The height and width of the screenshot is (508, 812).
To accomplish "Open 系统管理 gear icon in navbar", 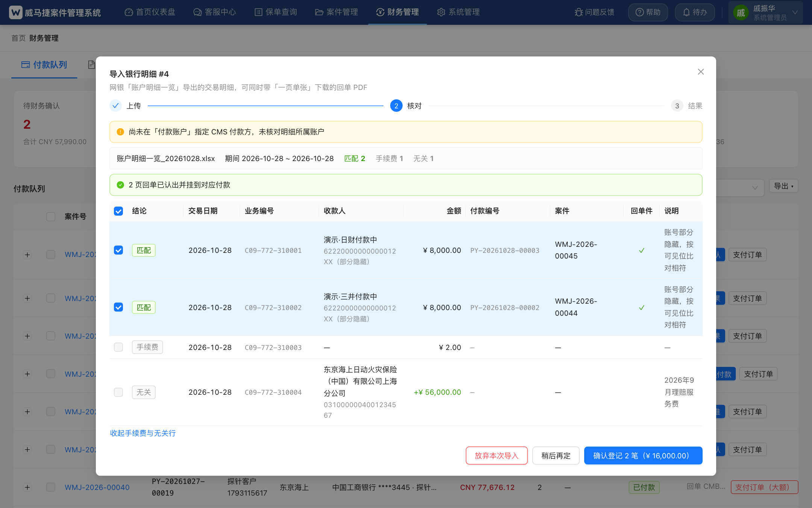I will [441, 12].
